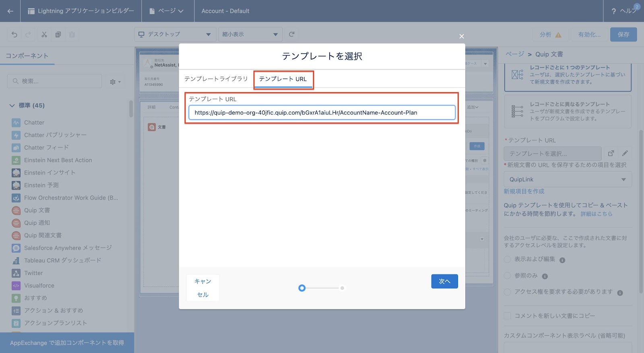
Task: Select the 参照のみ radio option
Action: [x=508, y=276]
